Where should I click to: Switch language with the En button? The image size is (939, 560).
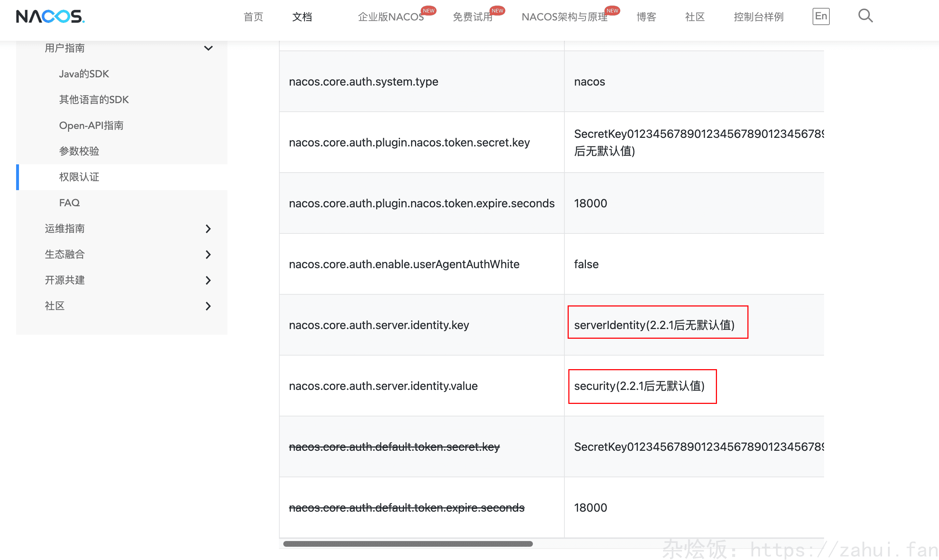coord(821,16)
